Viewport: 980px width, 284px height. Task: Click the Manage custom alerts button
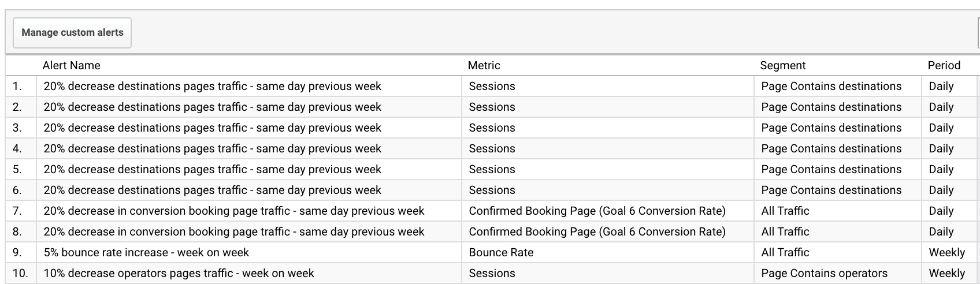(x=72, y=33)
